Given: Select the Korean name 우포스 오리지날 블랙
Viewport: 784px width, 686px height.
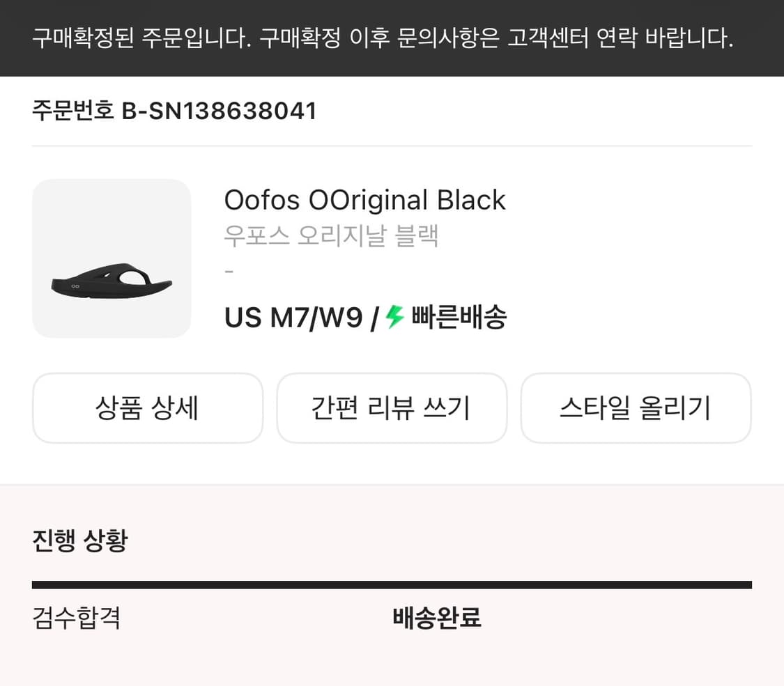Looking at the screenshot, I should [x=331, y=236].
